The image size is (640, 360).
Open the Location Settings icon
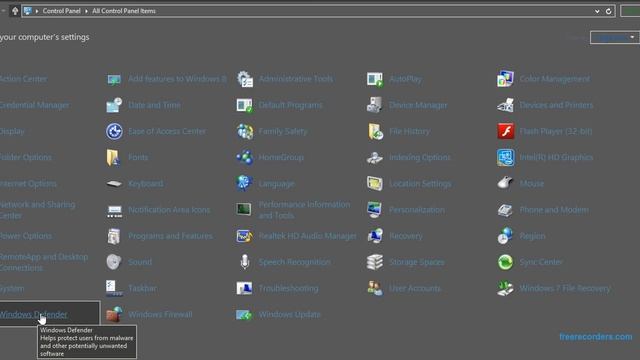pos(375,184)
